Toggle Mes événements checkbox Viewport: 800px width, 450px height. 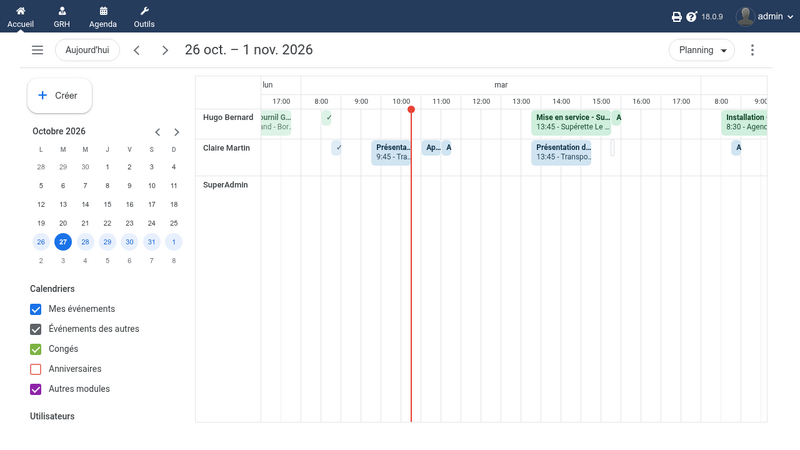click(36, 309)
